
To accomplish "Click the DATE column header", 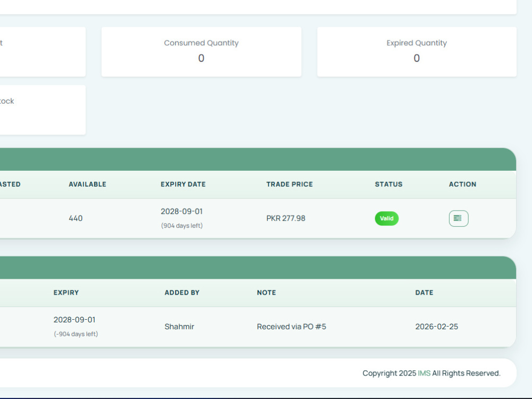I will pos(424,293).
